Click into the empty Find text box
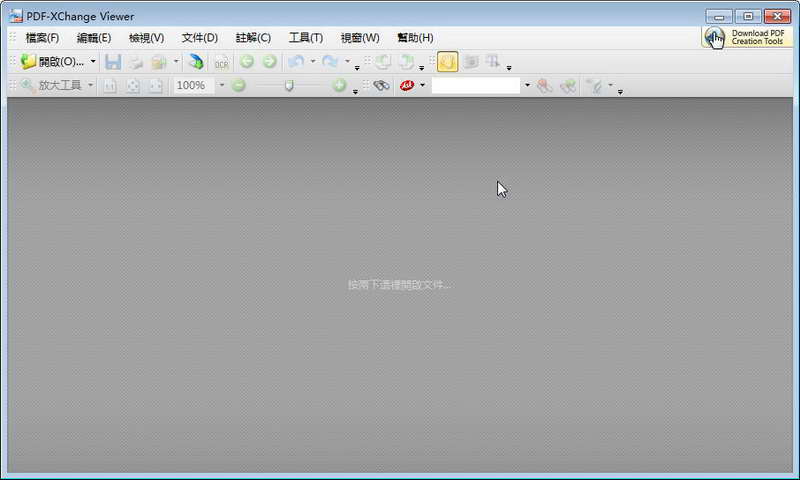This screenshot has width=800, height=480. [476, 85]
